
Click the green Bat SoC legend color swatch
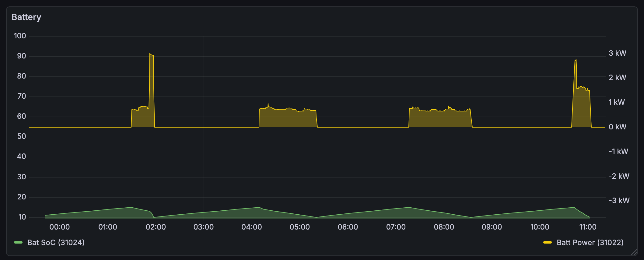coord(18,243)
